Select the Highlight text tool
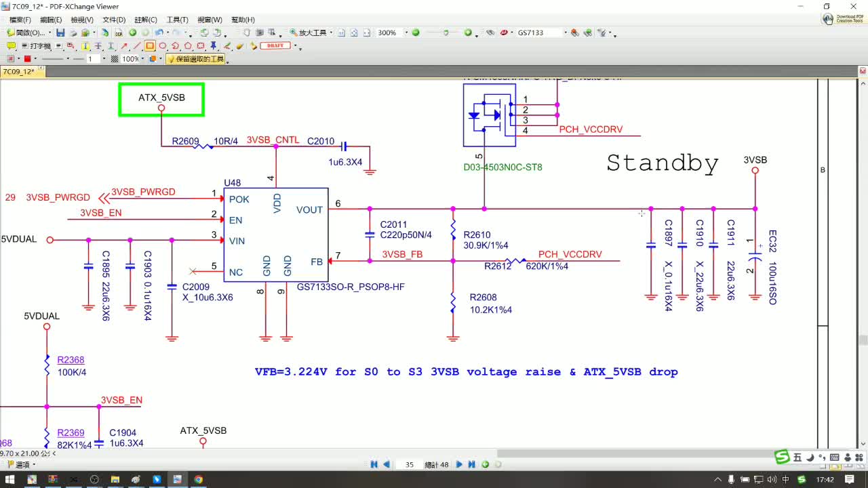 [85, 46]
